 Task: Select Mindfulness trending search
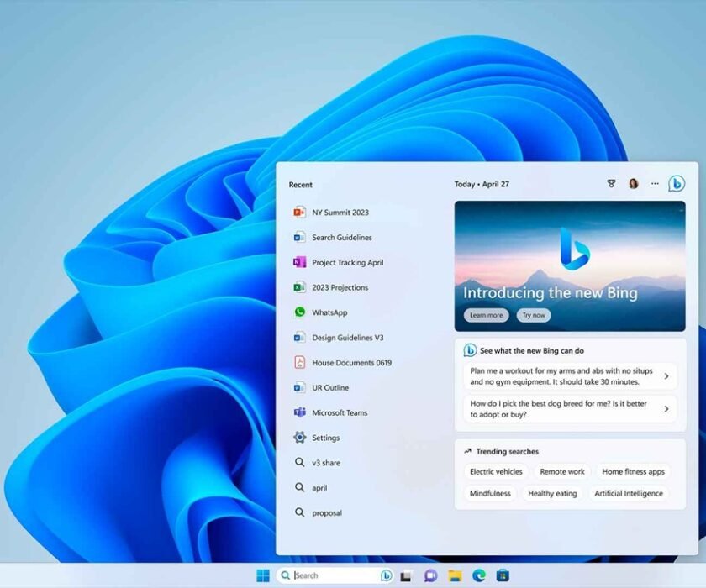[490, 493]
